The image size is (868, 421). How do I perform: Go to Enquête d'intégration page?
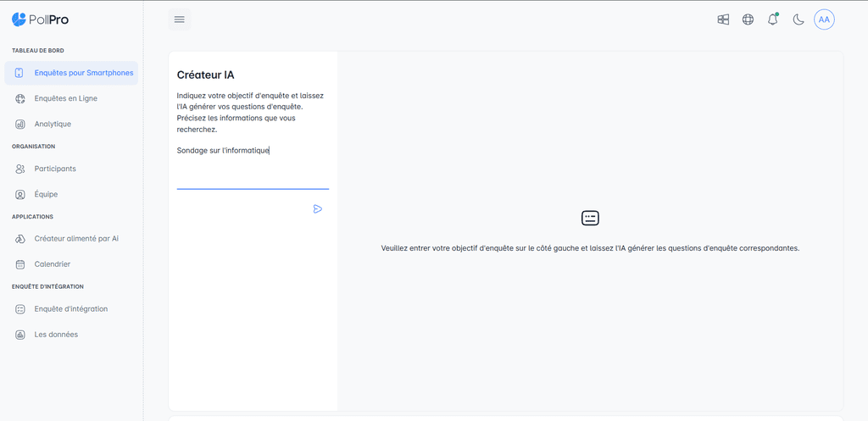pyautogui.click(x=70, y=309)
